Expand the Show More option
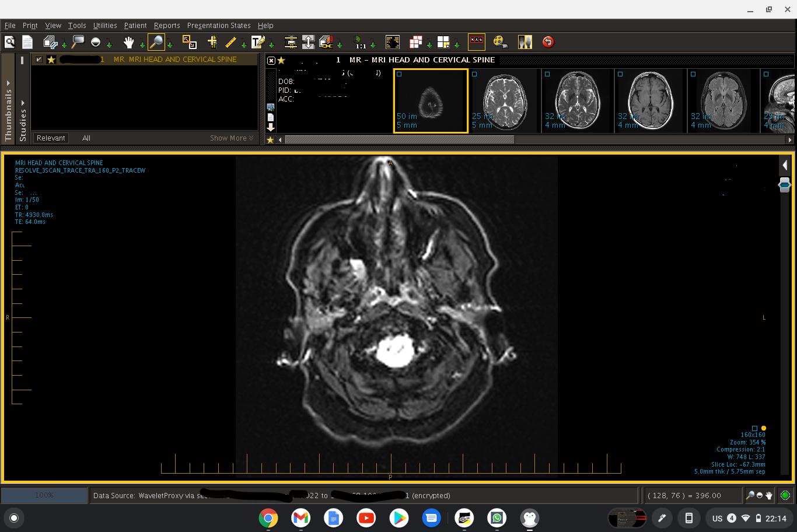 pyautogui.click(x=232, y=138)
